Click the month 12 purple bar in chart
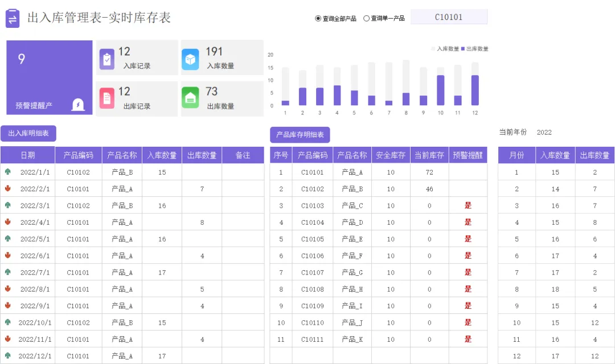The width and height of the screenshot is (615, 364). coord(475,90)
